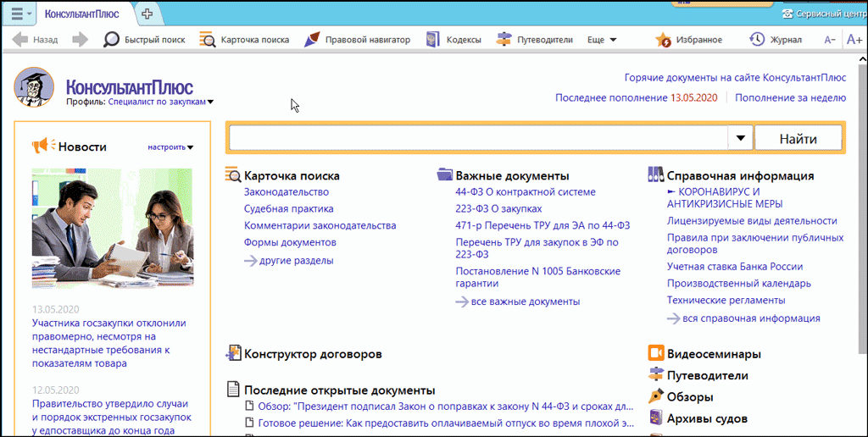Open Готовое решение оплачиваемый отпуск document
This screenshot has height=437, width=868.
tap(446, 423)
